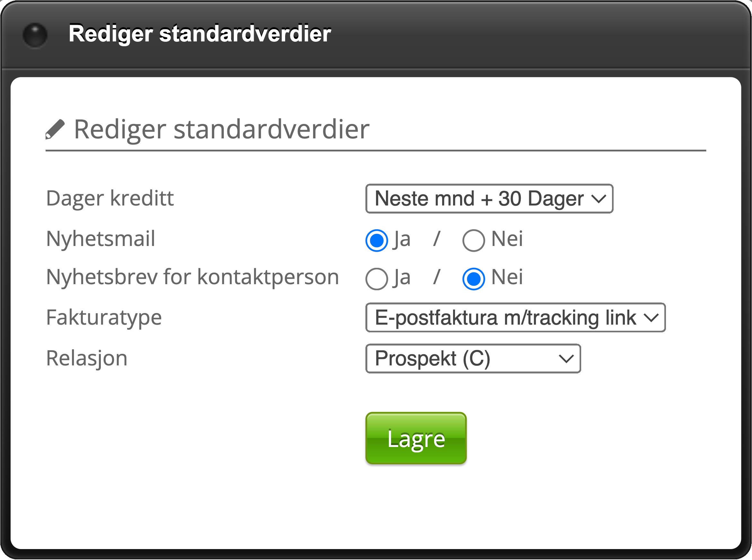Select the Nei radio button for Nyhetsmail
Viewport: 752px width, 560px height.
pyautogui.click(x=473, y=241)
